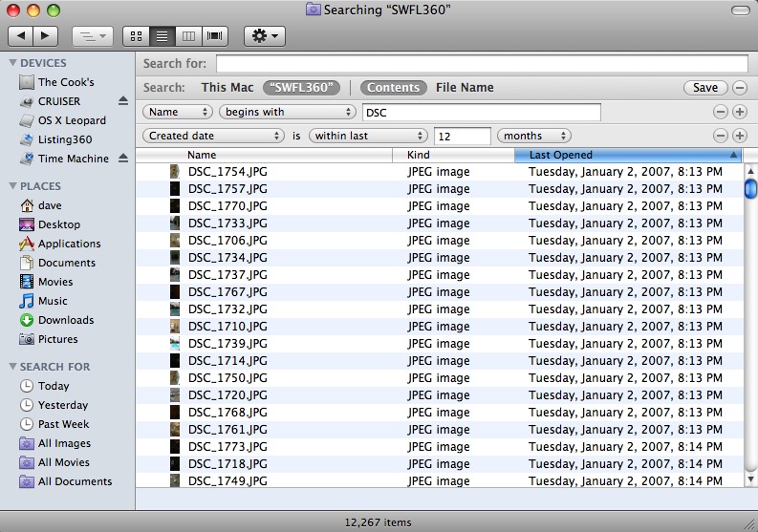
Task: Open the Movies folder icon
Action: point(27,282)
